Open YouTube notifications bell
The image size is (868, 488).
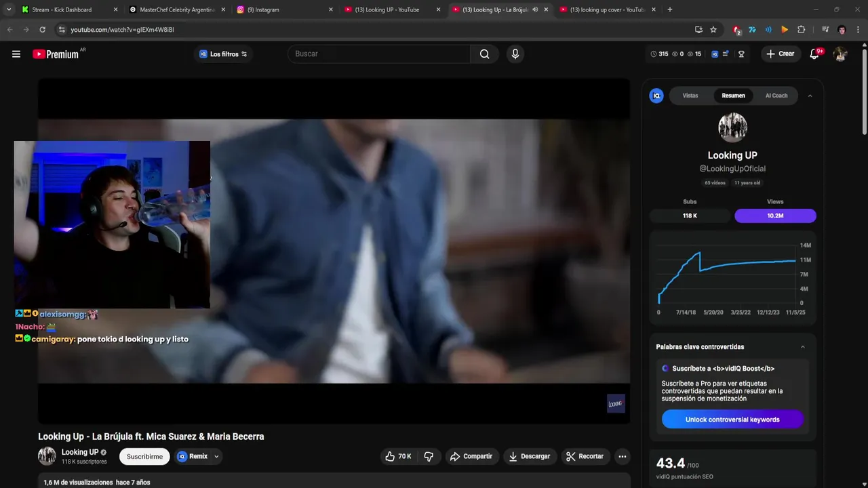pyautogui.click(x=814, y=54)
